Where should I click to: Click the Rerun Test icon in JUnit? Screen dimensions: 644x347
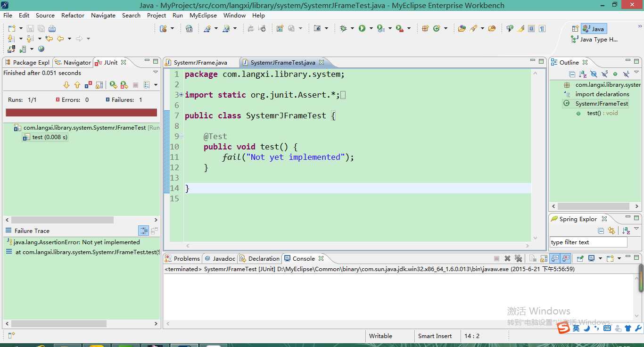tap(113, 85)
